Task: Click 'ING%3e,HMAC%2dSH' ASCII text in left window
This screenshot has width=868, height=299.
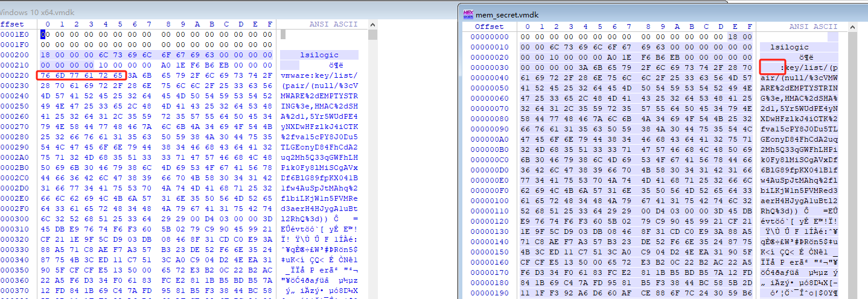Action: [x=319, y=106]
